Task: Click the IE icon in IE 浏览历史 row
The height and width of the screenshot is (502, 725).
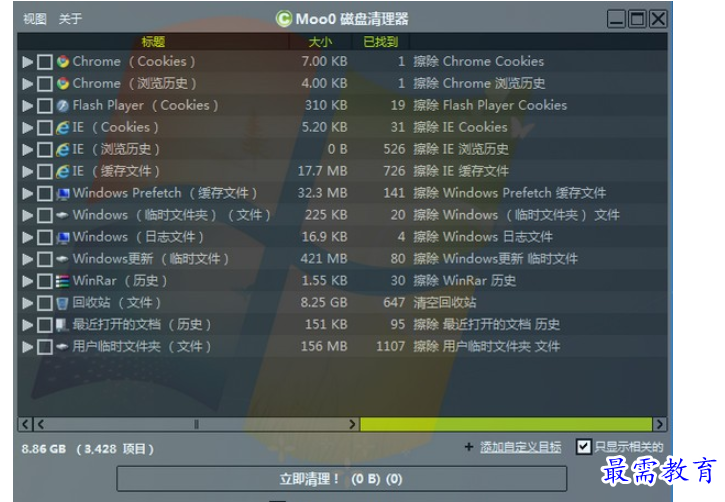Action: (63, 150)
